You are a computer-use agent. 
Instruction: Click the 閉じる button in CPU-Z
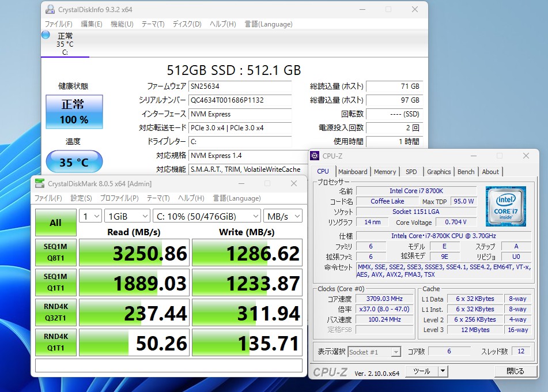tap(515, 371)
